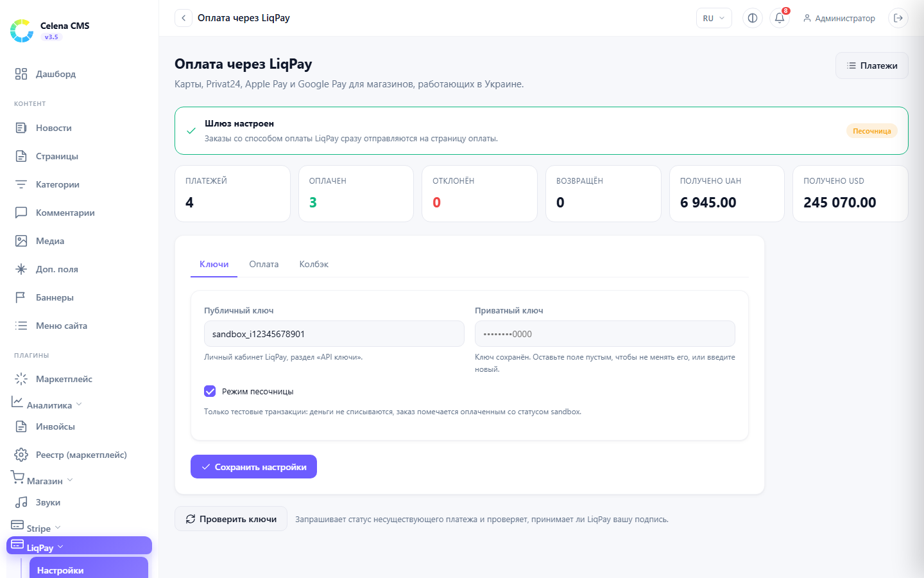Click the Баннеры flag icon
The width and height of the screenshot is (924, 578).
(x=21, y=297)
